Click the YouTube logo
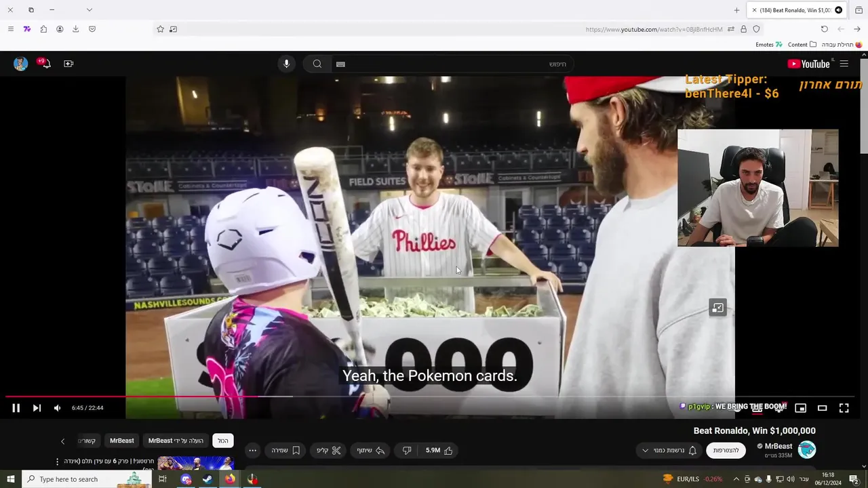Image resolution: width=868 pixels, height=488 pixels. 809,64
